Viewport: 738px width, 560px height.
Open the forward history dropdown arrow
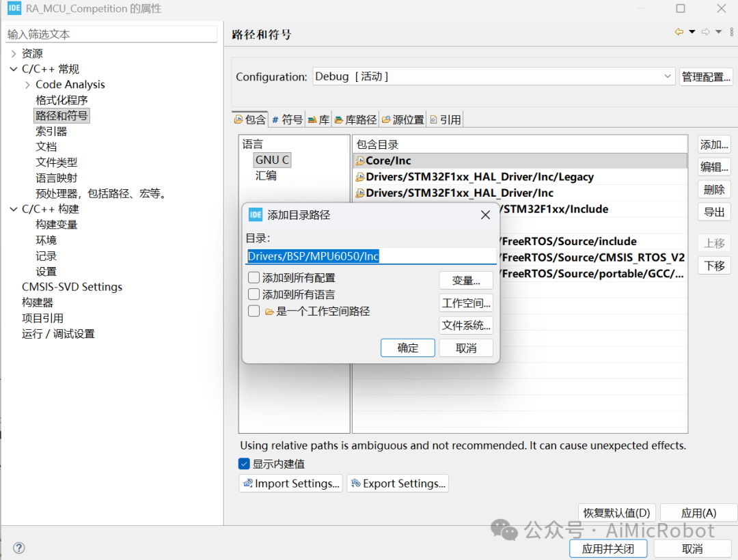tap(718, 32)
